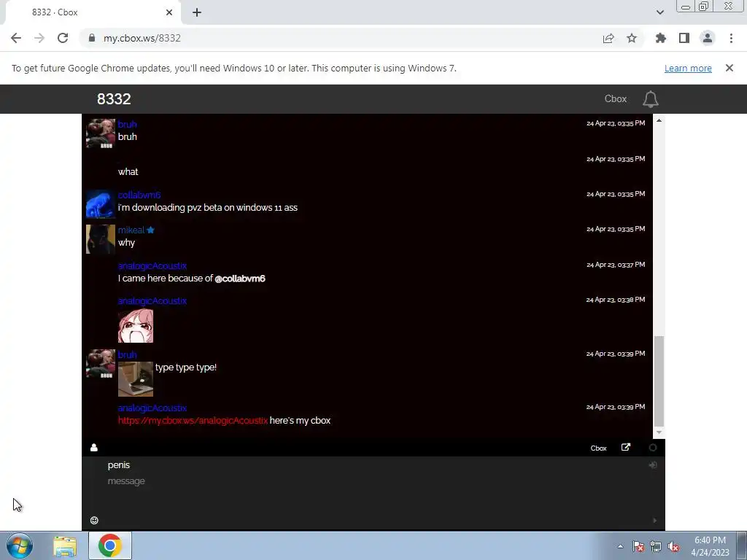Viewport: 747px width, 560px height.
Task: Open a new tab with plus button
Action: (197, 12)
